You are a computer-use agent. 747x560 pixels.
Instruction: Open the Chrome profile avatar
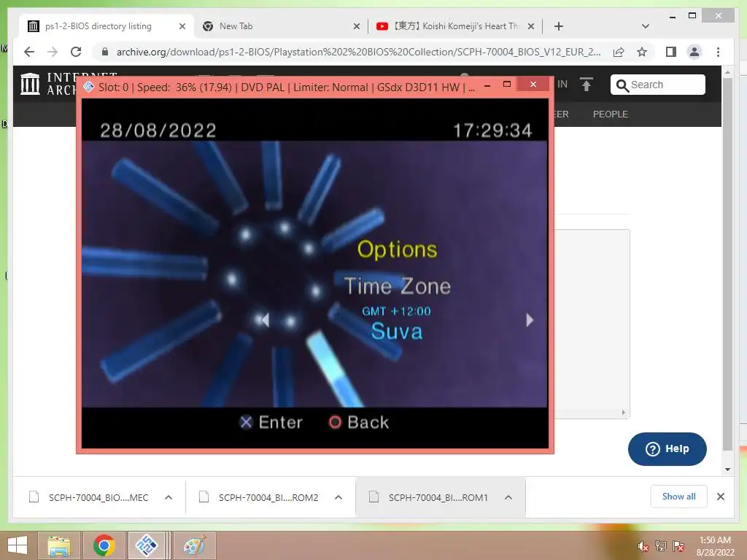[x=694, y=52]
